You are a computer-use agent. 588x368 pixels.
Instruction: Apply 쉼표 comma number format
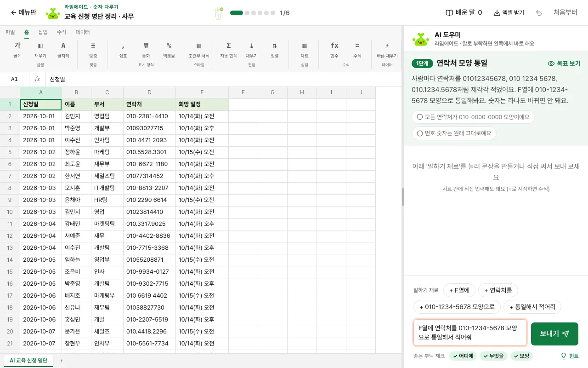click(x=123, y=50)
